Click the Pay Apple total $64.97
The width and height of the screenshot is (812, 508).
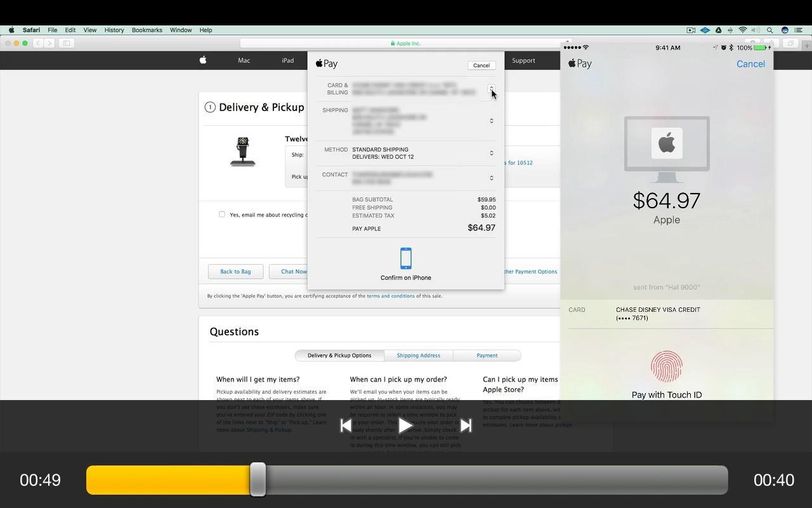click(x=481, y=228)
